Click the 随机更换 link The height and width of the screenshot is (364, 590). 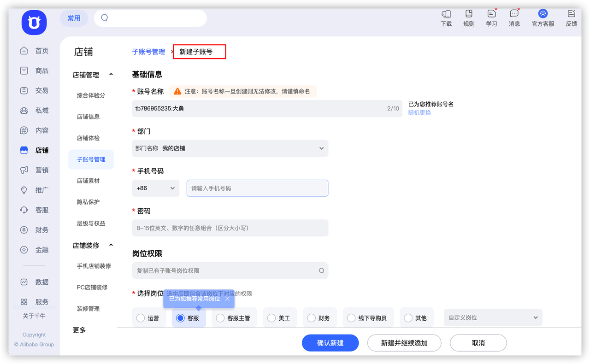(x=419, y=113)
